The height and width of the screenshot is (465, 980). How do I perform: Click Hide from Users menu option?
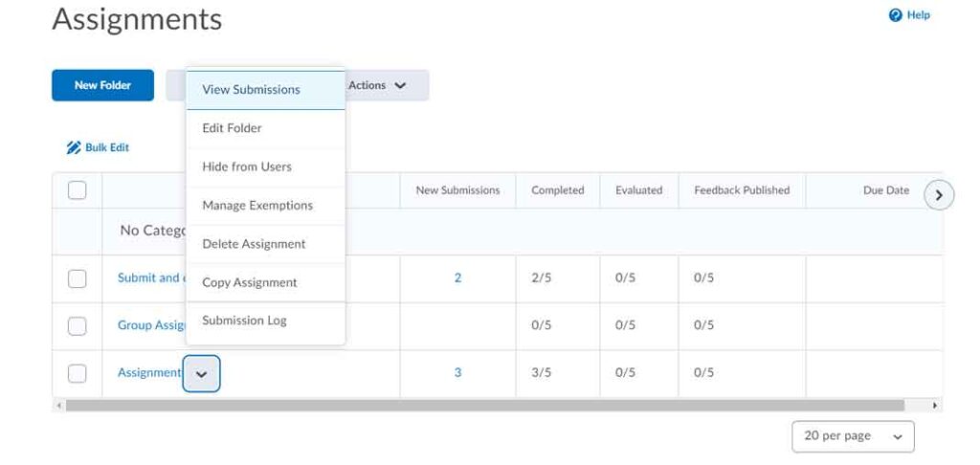[x=247, y=166]
